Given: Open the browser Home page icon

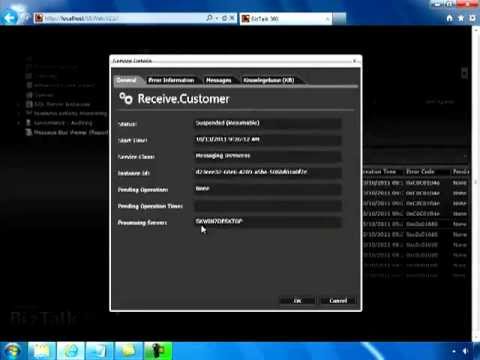Looking at the screenshot, I should click(x=450, y=19).
